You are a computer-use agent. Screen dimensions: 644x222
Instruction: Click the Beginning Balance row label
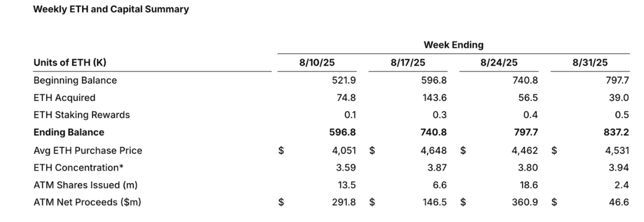[x=75, y=81]
